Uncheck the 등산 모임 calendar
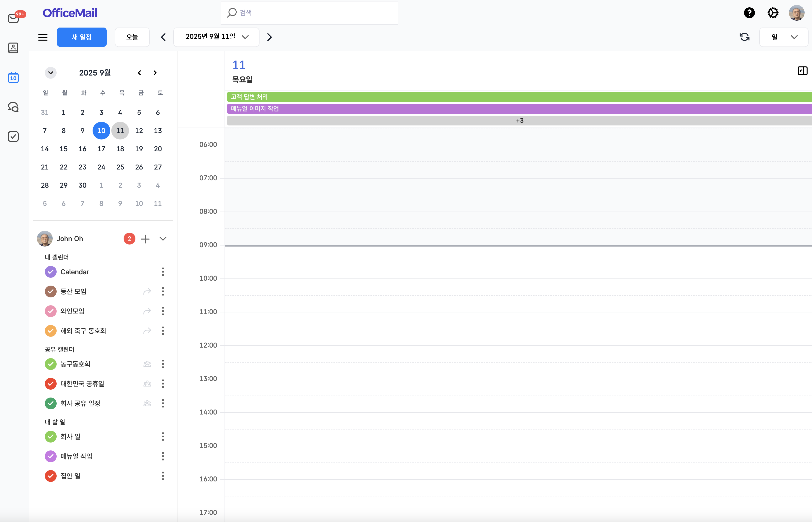 [x=50, y=292]
